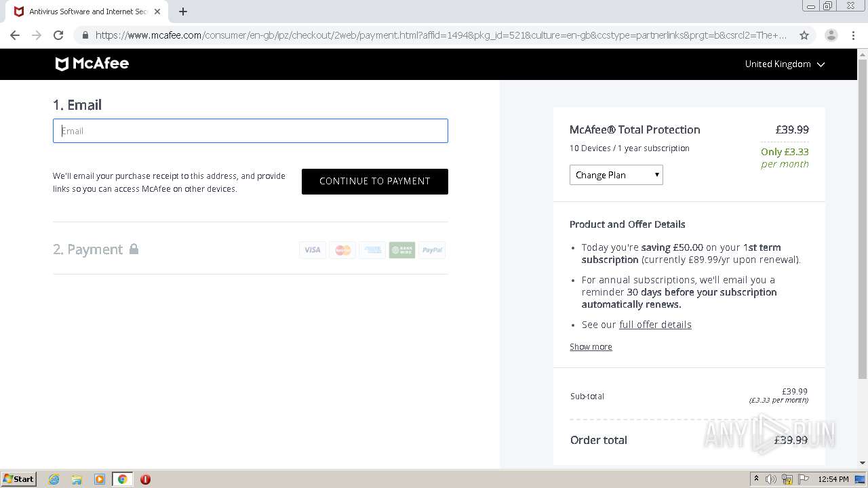Click the 2. Payment section heading
868x488 pixels.
(x=88, y=249)
